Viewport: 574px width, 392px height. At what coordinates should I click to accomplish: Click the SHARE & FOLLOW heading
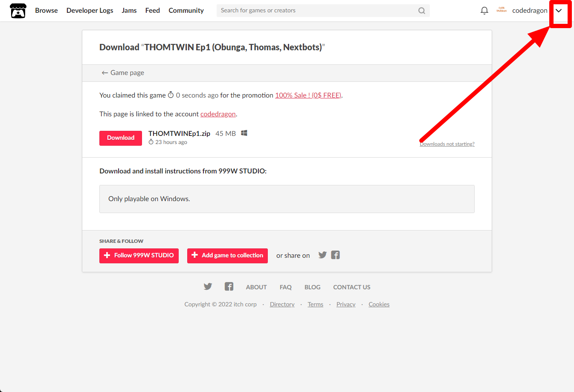121,241
